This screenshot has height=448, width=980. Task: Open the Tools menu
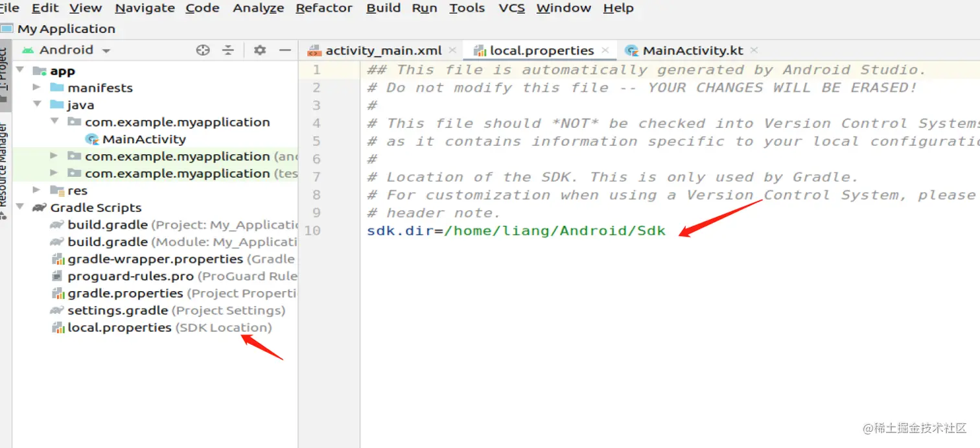[x=467, y=8]
